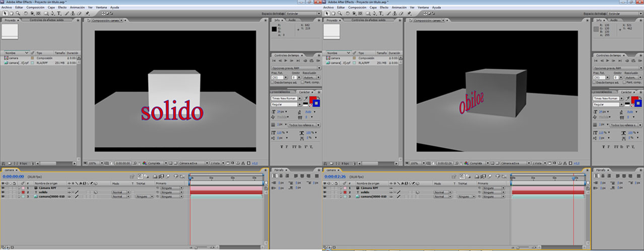The image size is (644, 251).
Task: Expand solido layer twirl arrow in left timeline
Action: [19, 192]
